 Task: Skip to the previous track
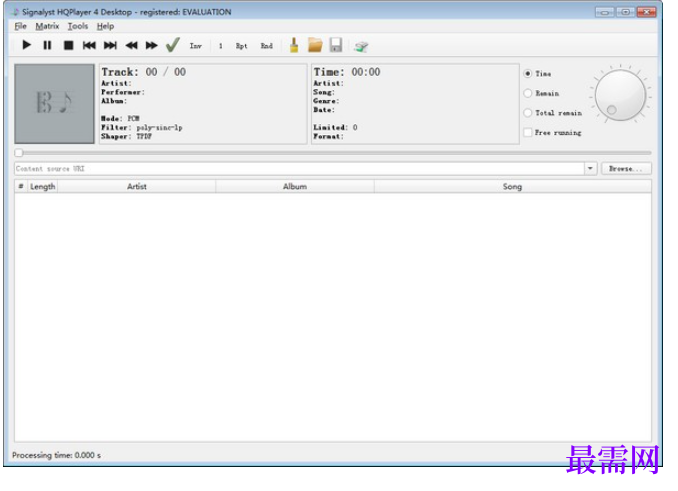89,45
